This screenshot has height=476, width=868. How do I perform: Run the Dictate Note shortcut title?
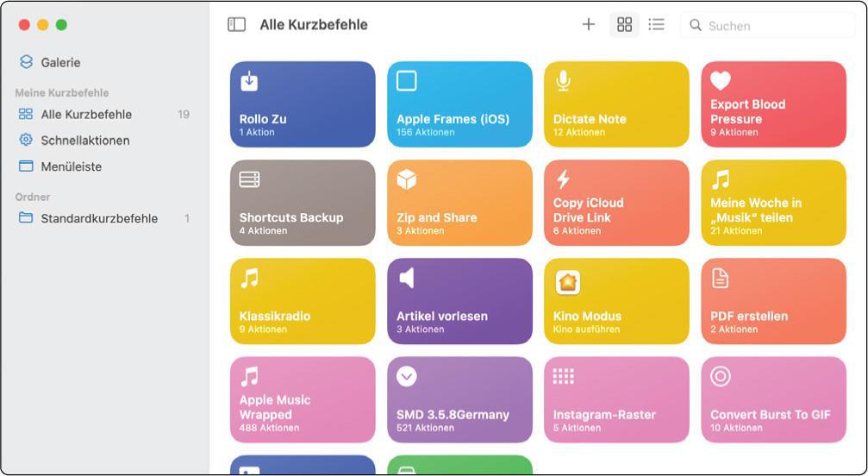(x=590, y=119)
